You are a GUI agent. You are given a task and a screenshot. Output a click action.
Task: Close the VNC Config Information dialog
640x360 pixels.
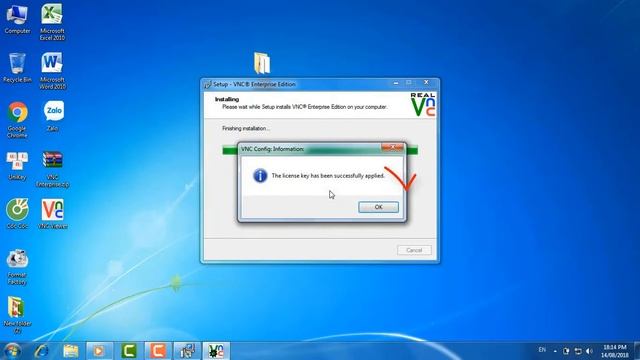click(392, 147)
